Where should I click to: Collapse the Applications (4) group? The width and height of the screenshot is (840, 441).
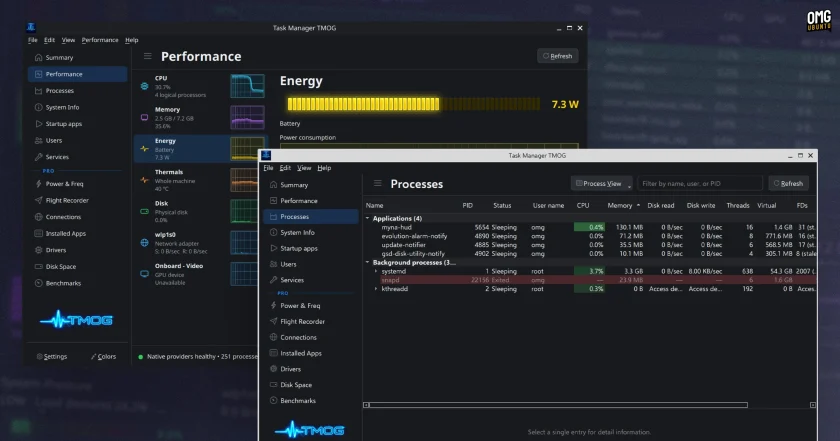click(x=368, y=219)
